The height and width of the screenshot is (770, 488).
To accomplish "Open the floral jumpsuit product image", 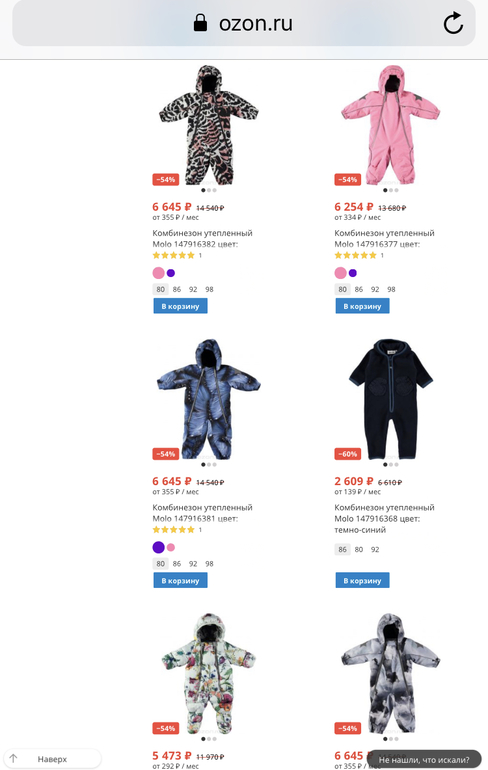I will (x=208, y=673).
